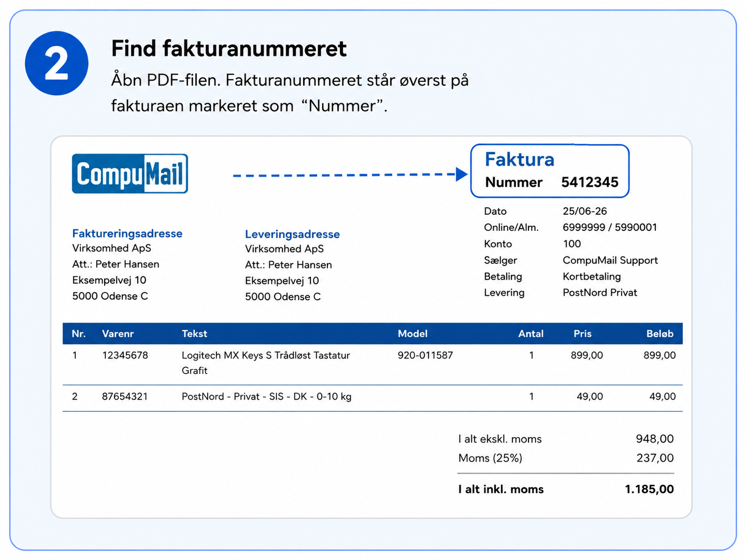Click the 'Tekst' column header
The height and width of the screenshot is (560, 746).
click(194, 334)
